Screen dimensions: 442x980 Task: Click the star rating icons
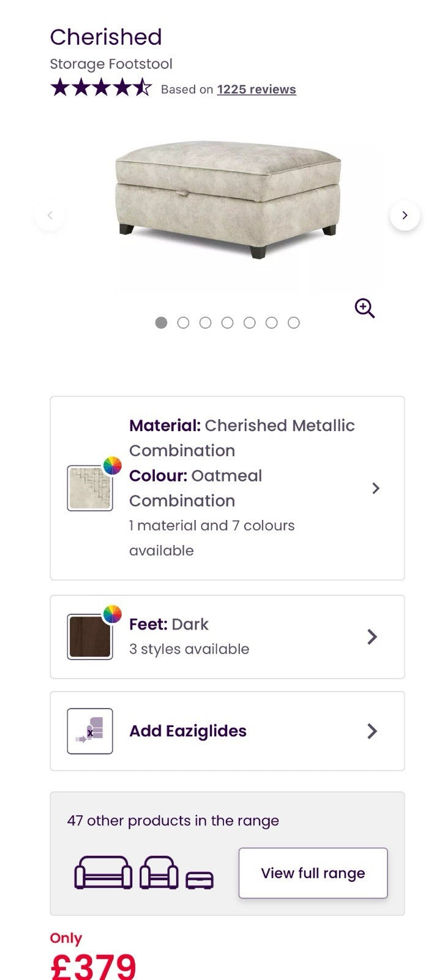(x=100, y=88)
